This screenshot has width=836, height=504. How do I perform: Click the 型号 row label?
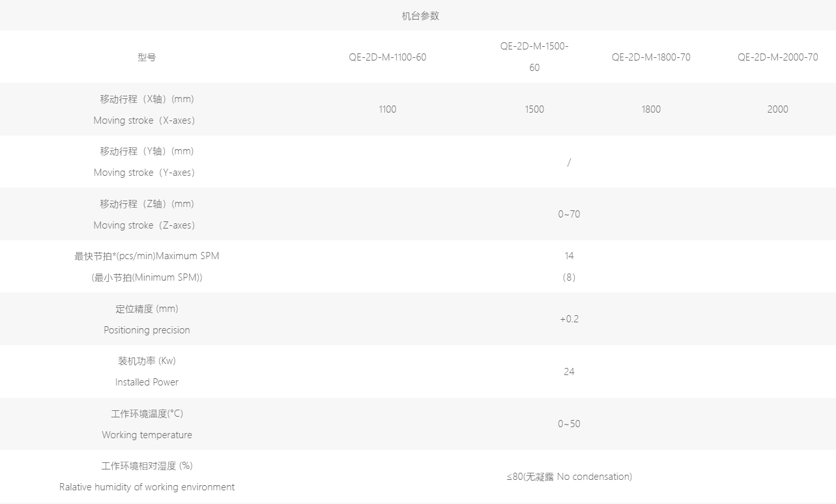coord(147,57)
